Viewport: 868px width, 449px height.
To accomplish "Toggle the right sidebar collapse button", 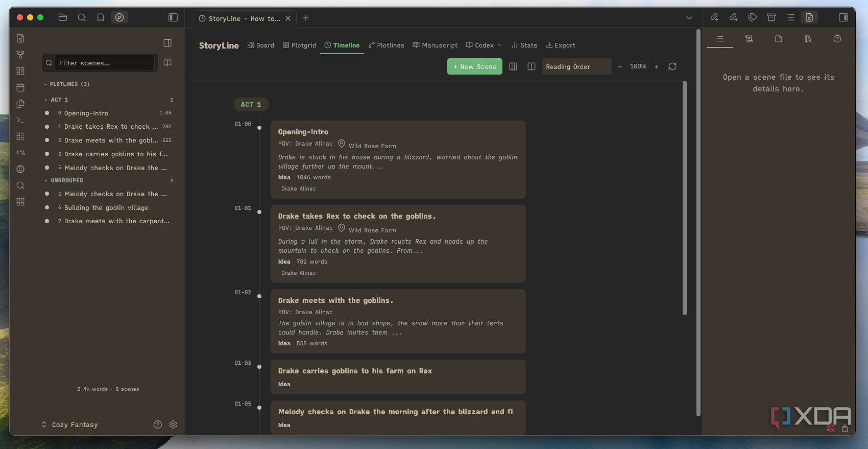I will 843,17.
